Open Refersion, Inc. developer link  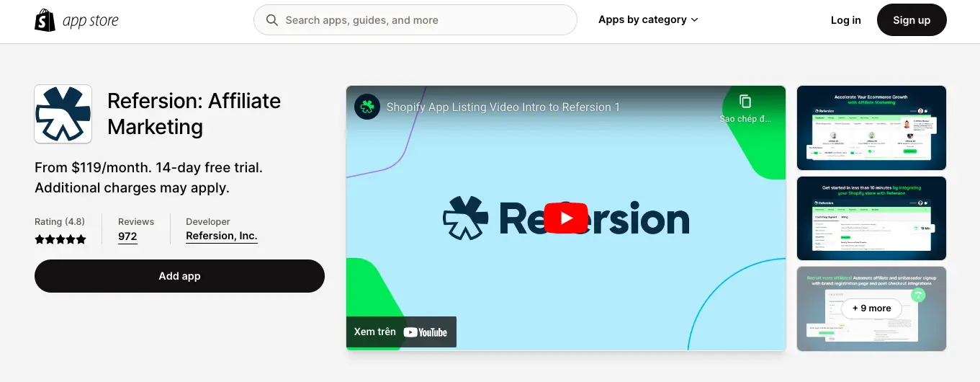222,236
